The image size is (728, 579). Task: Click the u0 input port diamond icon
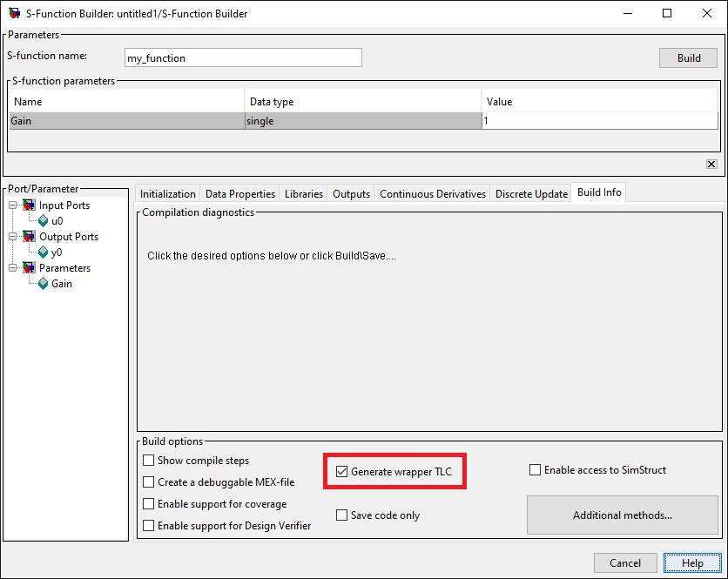pos(44,221)
